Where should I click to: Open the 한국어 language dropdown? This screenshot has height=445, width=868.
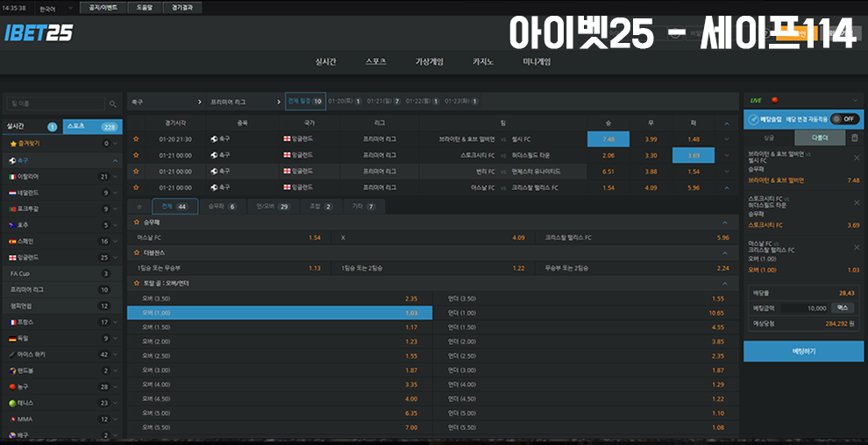(56, 8)
